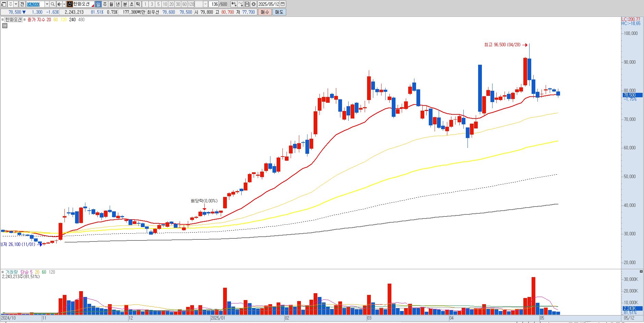
Task: Click the 120 interval button
Action: point(191,4)
